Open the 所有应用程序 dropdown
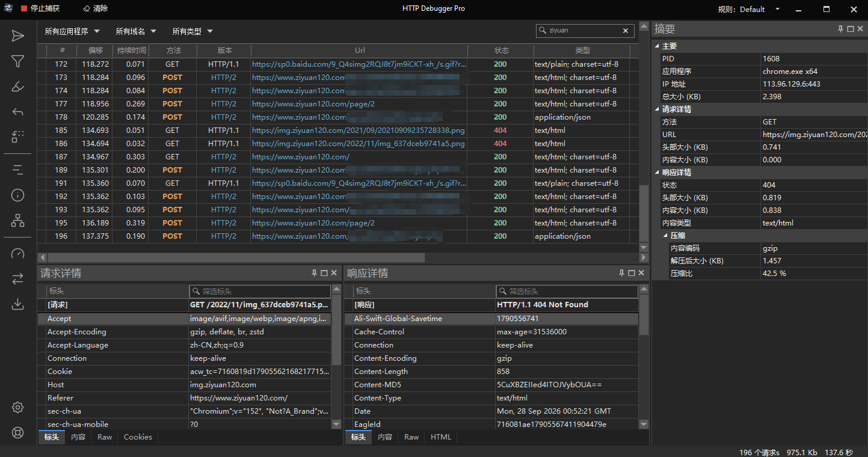868x457 pixels. click(x=72, y=31)
